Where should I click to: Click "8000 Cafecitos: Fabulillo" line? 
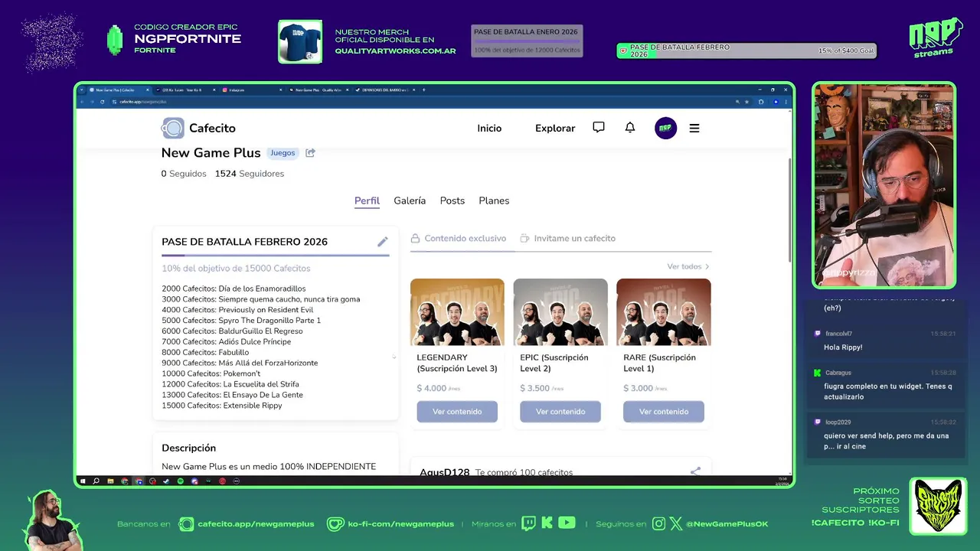click(x=205, y=352)
